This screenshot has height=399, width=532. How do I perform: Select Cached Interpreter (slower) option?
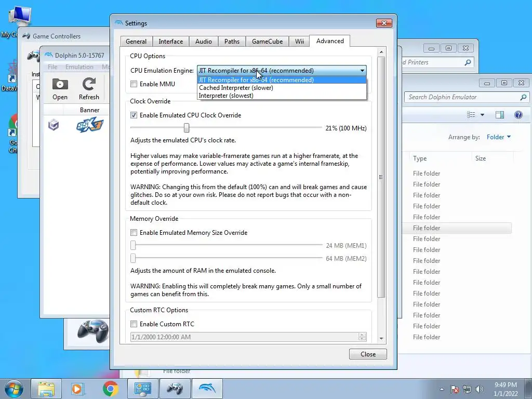[x=282, y=88]
